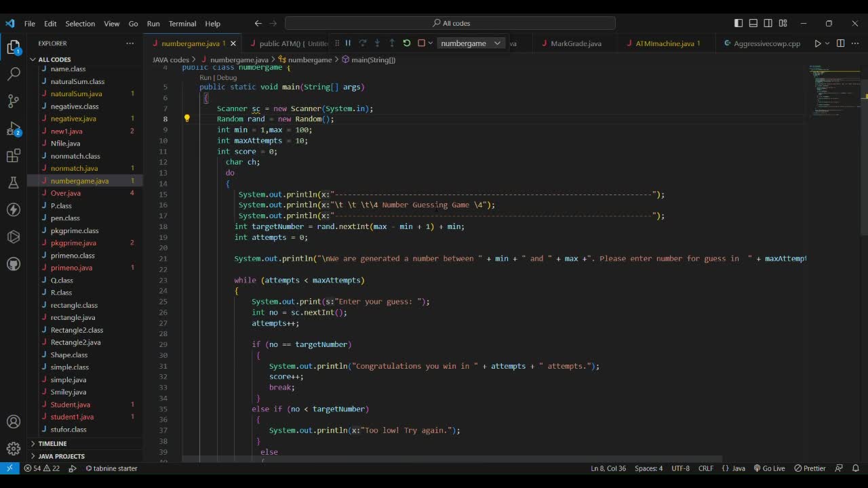
Task: Click the debug launch icon in status bar
Action: (73, 468)
